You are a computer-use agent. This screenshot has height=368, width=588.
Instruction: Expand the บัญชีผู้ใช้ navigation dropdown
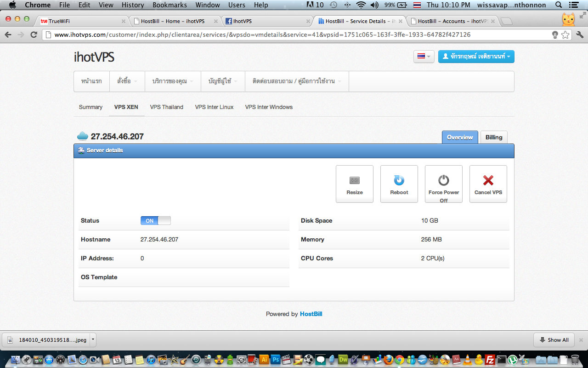(x=223, y=81)
